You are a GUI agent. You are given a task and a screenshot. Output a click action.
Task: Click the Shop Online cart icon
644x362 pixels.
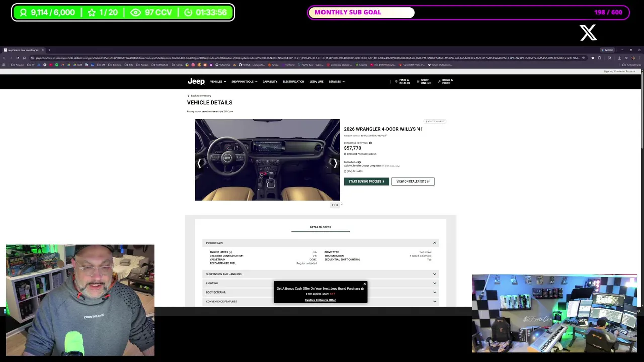pyautogui.click(x=418, y=81)
